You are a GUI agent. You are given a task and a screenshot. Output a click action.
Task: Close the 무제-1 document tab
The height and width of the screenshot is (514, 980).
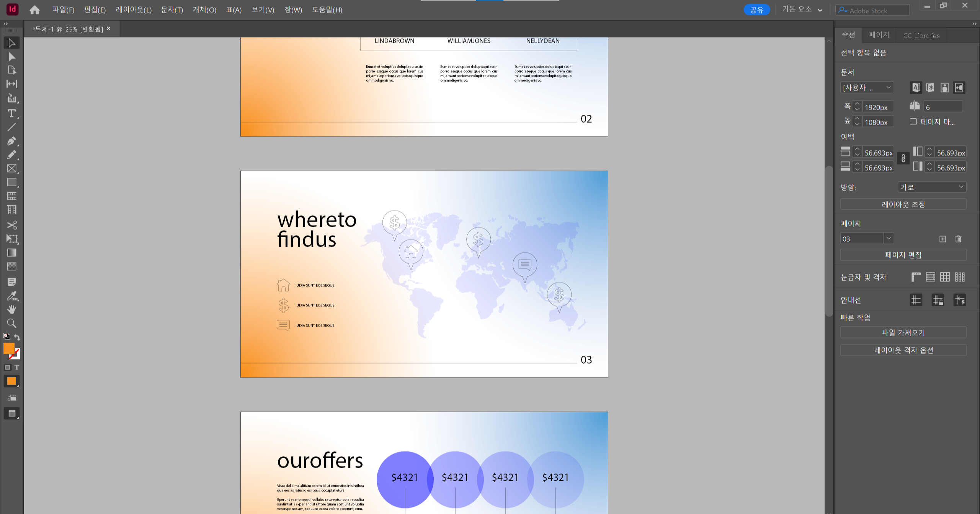click(x=109, y=29)
